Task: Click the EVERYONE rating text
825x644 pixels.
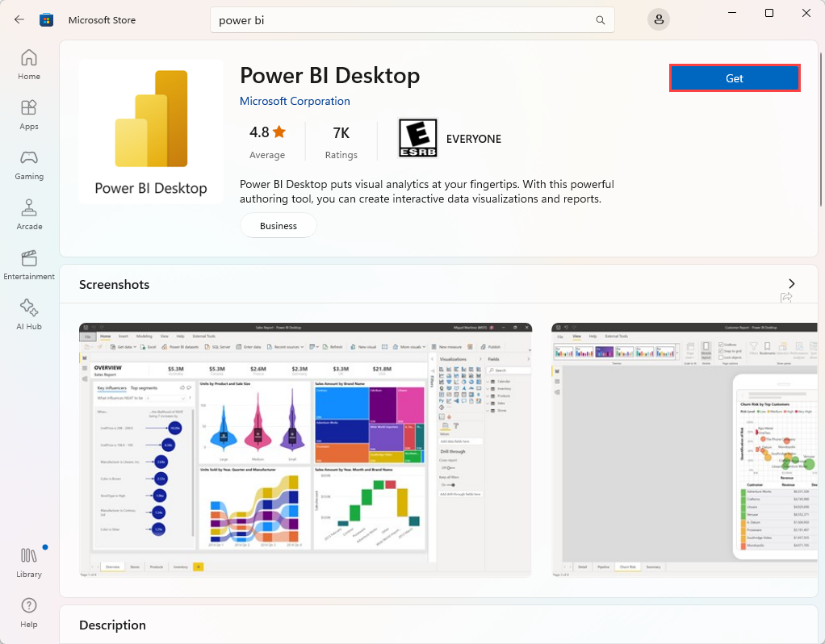Action: [x=474, y=139]
